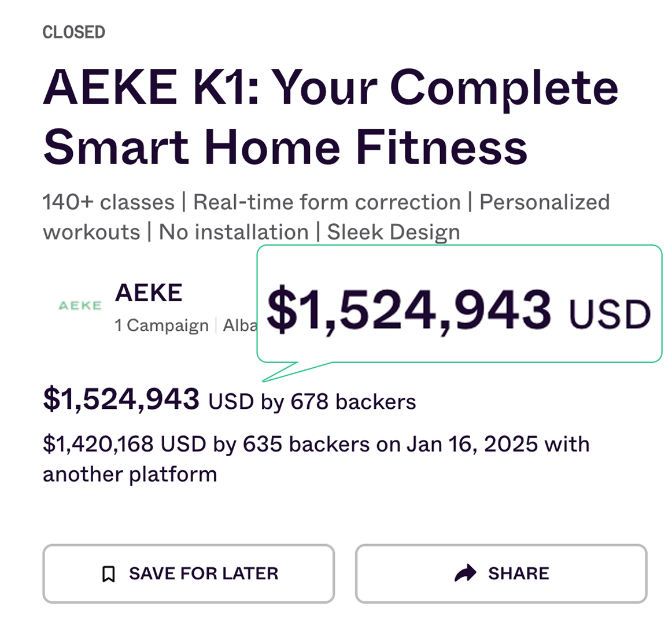Open the AEKE creator name link
The height and width of the screenshot is (621, 672).
[149, 293]
